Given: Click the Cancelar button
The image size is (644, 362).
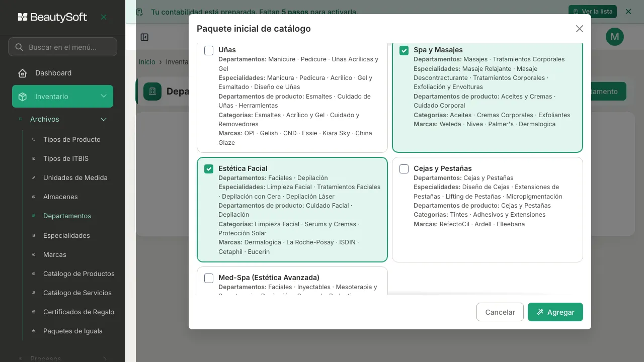Looking at the screenshot, I should [x=500, y=312].
